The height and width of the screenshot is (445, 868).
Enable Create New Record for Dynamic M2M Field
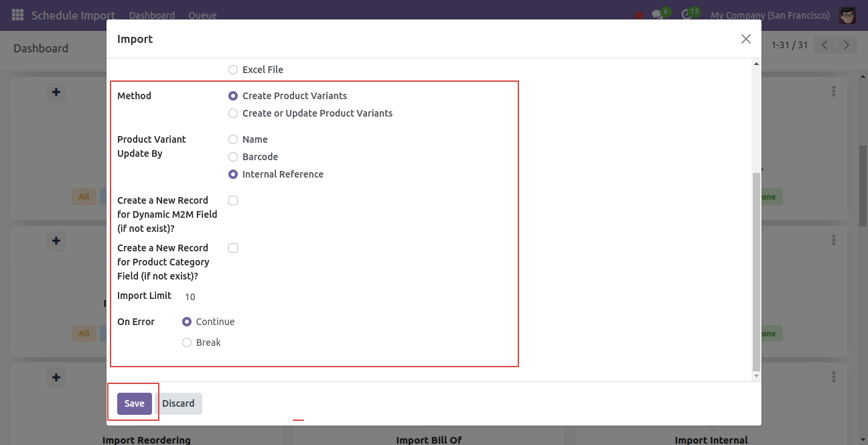tap(233, 200)
